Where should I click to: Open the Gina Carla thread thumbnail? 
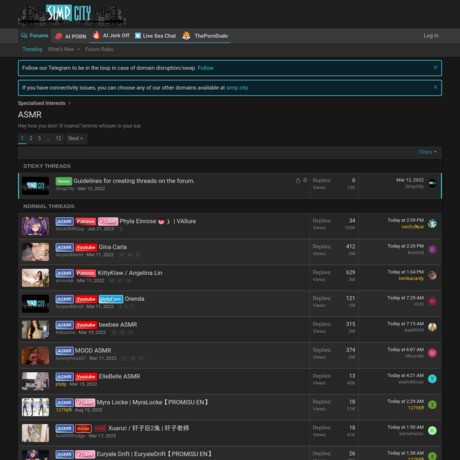click(x=35, y=252)
